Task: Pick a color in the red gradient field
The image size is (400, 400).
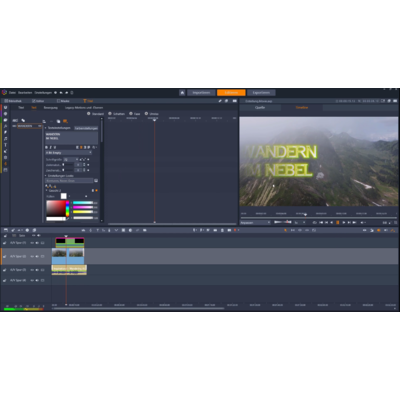Action: click(56, 208)
